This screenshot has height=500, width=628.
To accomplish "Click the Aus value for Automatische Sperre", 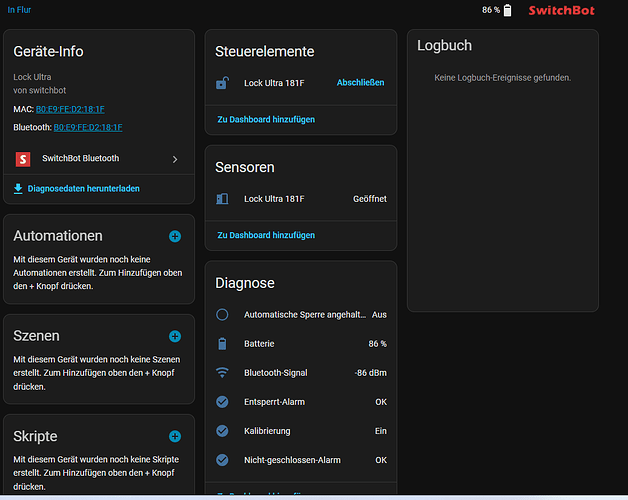I will pyautogui.click(x=379, y=315).
